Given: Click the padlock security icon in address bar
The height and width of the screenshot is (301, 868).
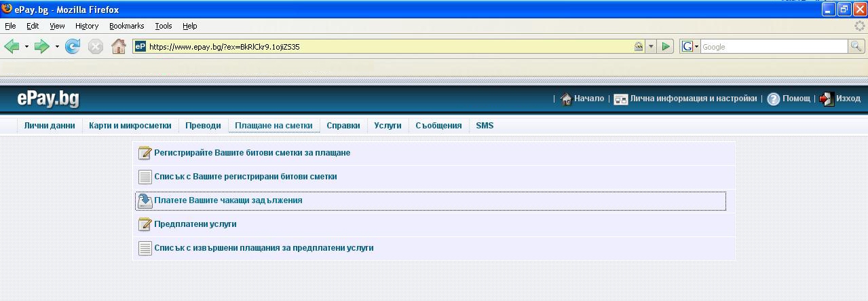Looking at the screenshot, I should coord(638,47).
